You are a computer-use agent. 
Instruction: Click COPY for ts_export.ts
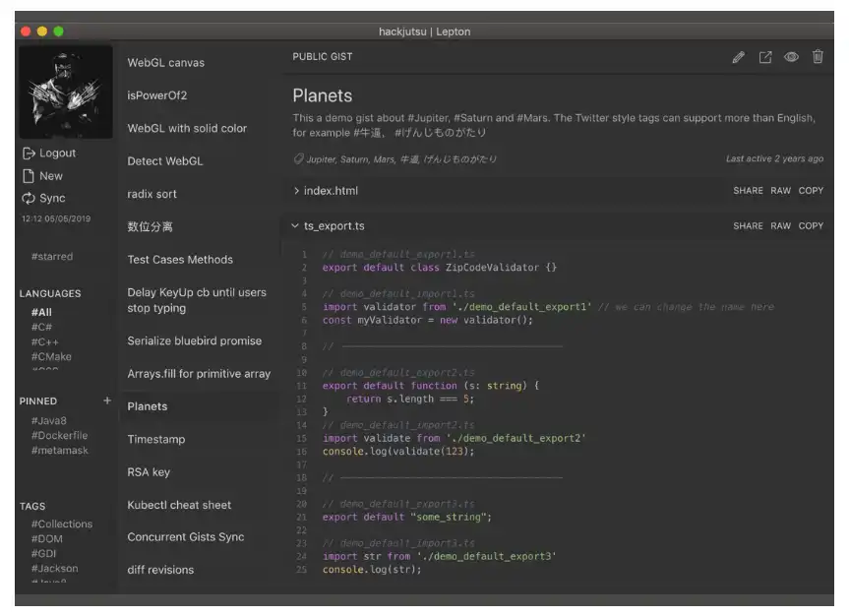click(x=811, y=226)
